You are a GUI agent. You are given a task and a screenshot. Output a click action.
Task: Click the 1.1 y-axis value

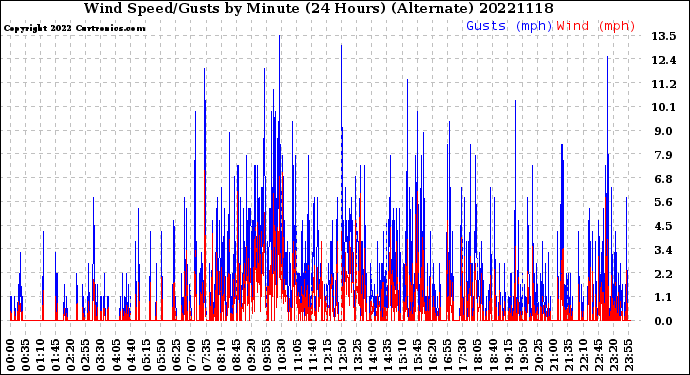click(664, 297)
